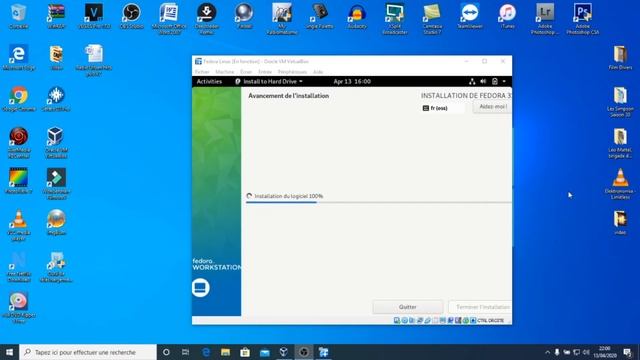Image resolution: width=640 pixels, height=360 pixels.
Task: Click VirtualBox CTRL DROITE host key indicator
Action: click(491, 320)
